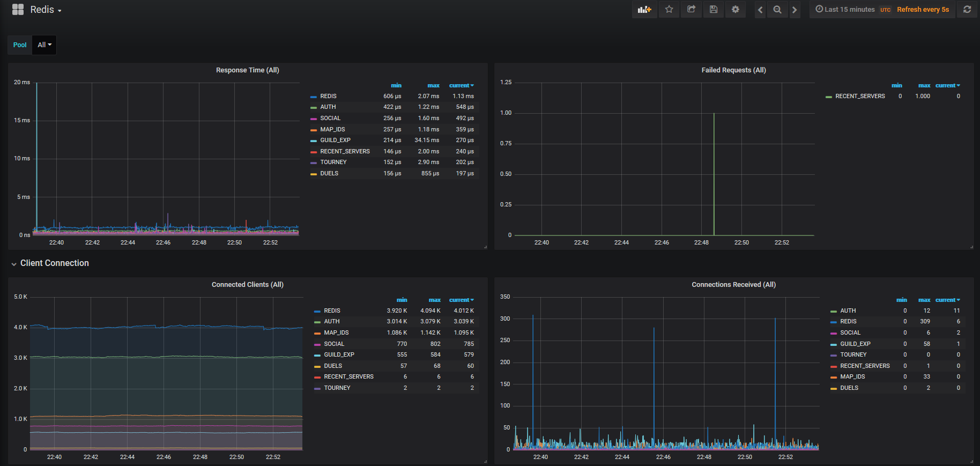Click the Pool variable label
This screenshot has width=980, height=466.
[20, 45]
